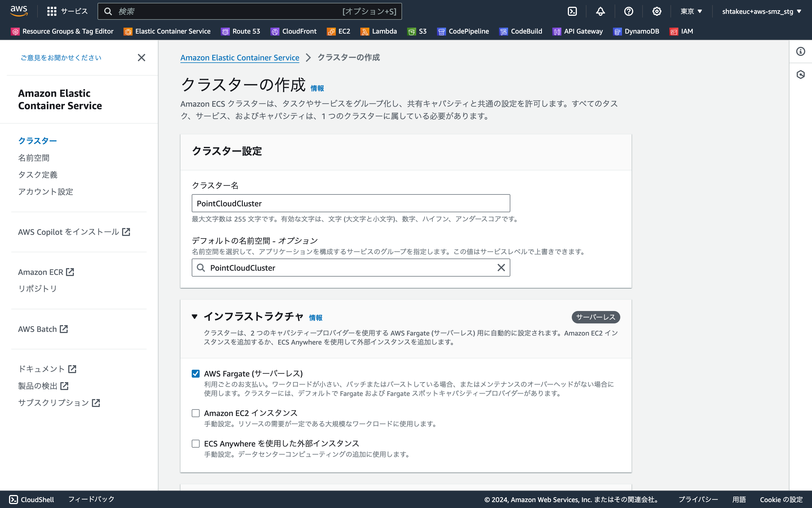
Task: Open the S3 shortcut
Action: pos(417,31)
